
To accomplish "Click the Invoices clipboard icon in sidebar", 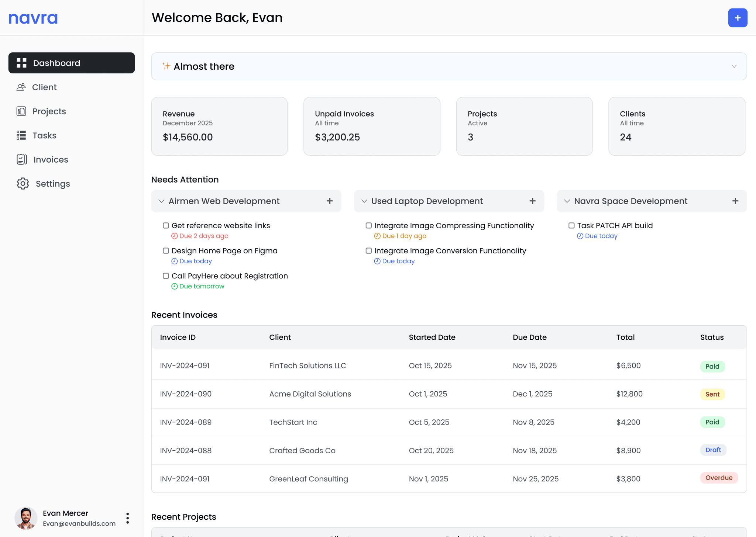I will (22, 159).
